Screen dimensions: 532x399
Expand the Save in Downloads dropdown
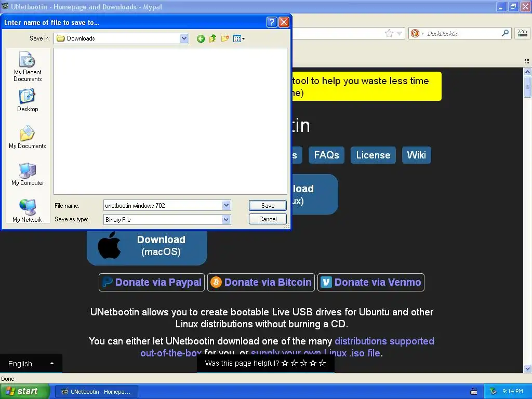click(184, 38)
